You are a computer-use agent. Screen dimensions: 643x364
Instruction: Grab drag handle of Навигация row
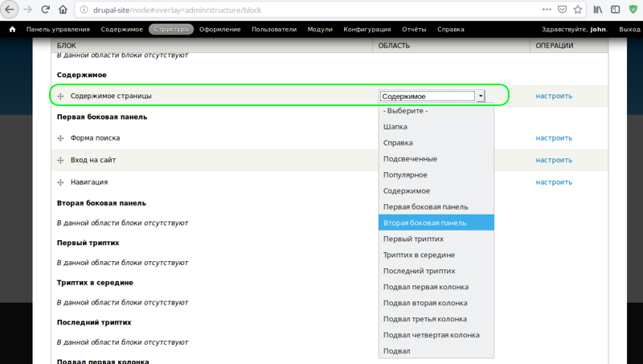61,182
